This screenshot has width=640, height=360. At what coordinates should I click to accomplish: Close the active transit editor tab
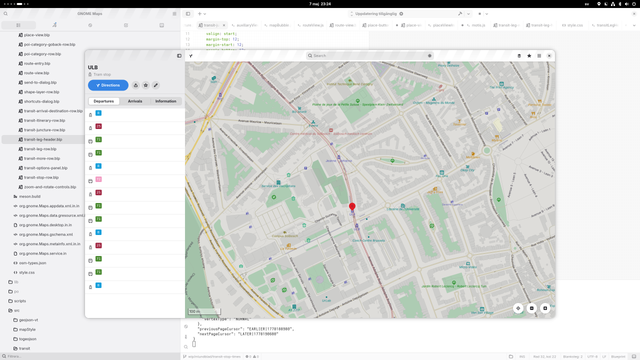[x=224, y=25]
